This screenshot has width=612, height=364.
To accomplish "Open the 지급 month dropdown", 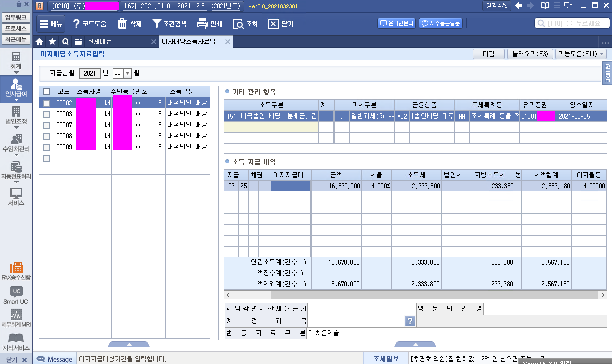I will [127, 73].
